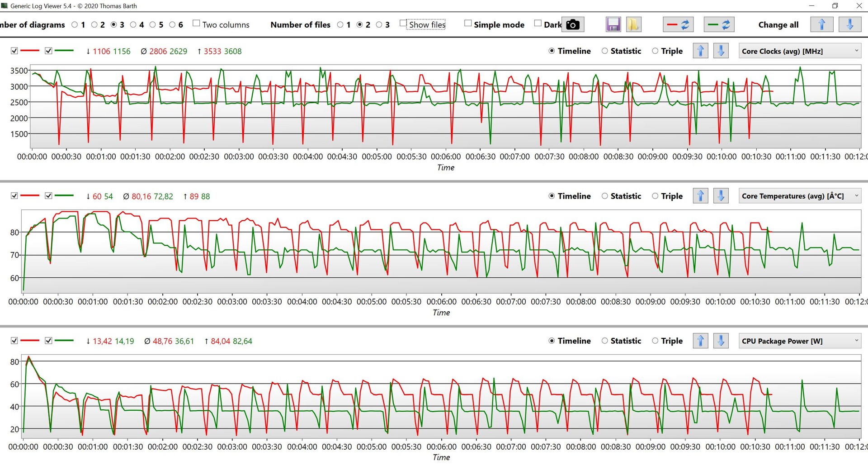Screen dimensions: 868x470
Task: Click the red line swap file icon
Action: [x=678, y=24]
